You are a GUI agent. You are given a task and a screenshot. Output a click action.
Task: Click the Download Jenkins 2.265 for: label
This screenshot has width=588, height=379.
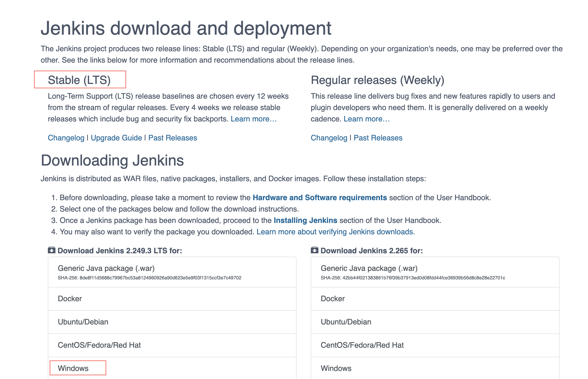tap(372, 250)
